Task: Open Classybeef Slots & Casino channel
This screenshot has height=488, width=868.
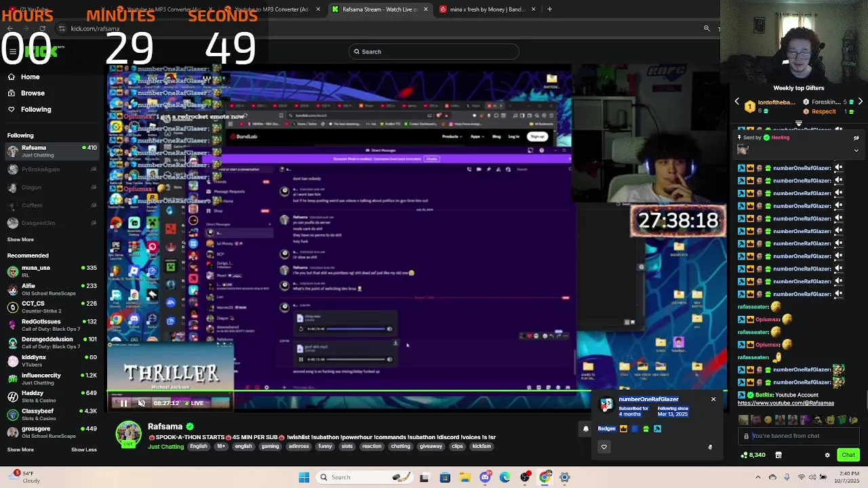Action: 53,414
